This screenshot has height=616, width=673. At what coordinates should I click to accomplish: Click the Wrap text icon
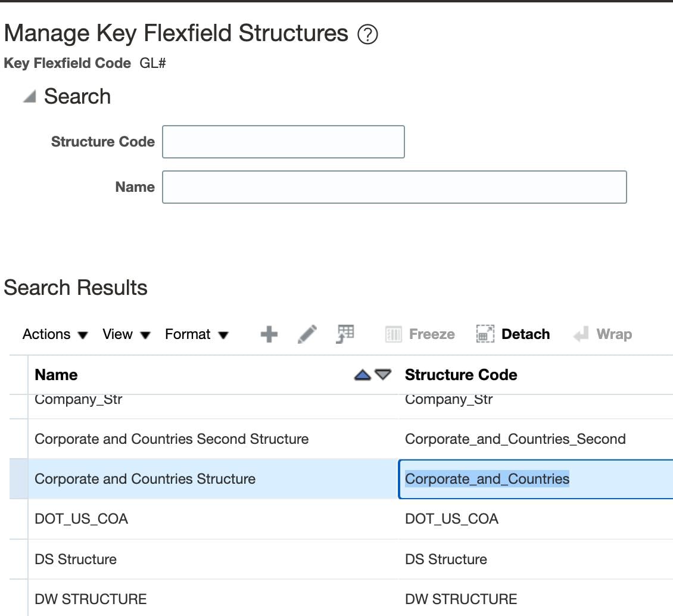[x=581, y=334]
